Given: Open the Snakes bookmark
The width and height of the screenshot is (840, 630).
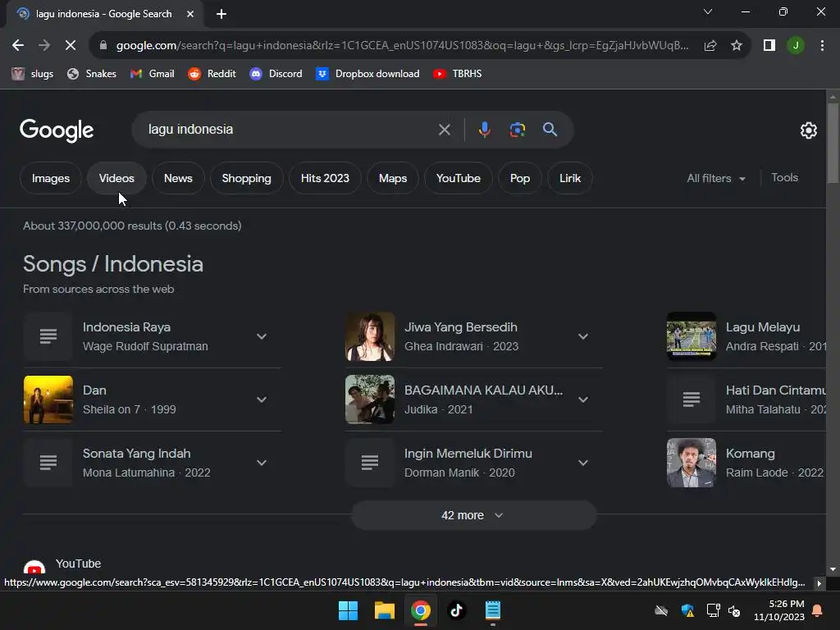Looking at the screenshot, I should click(92, 74).
